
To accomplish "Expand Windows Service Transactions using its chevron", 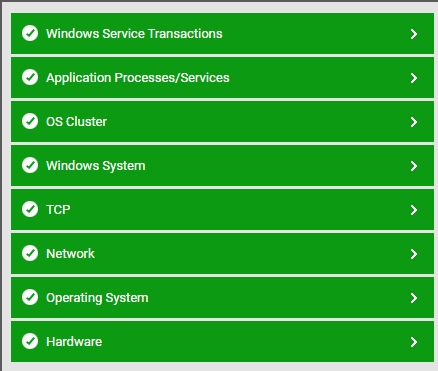I will coord(414,34).
